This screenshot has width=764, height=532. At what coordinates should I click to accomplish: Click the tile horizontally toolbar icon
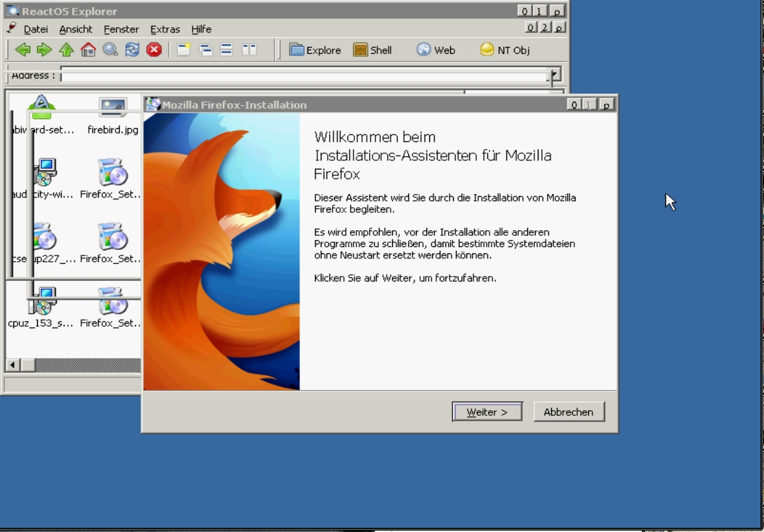point(227,50)
